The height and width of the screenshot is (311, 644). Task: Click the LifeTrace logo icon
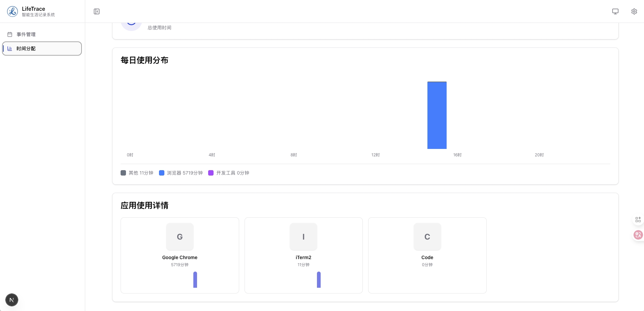pyautogui.click(x=12, y=11)
